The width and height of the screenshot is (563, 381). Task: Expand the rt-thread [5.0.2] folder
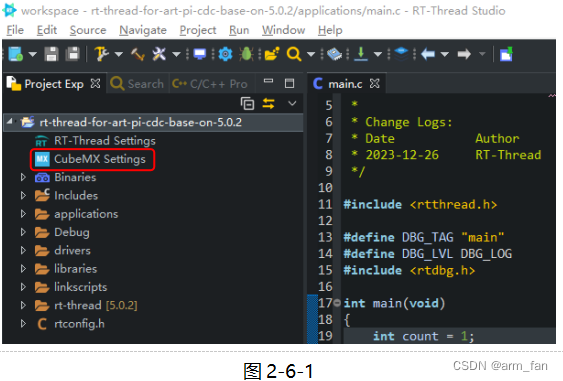23,305
